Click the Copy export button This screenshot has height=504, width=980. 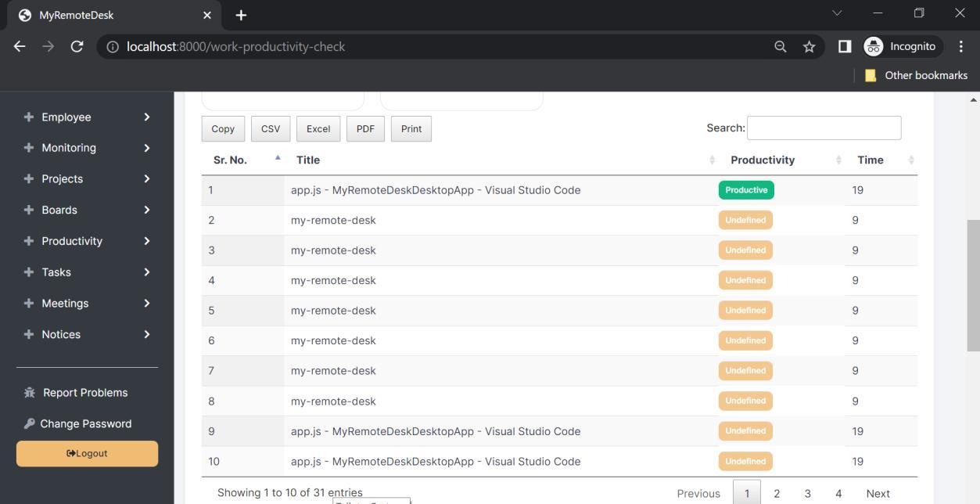[223, 129]
